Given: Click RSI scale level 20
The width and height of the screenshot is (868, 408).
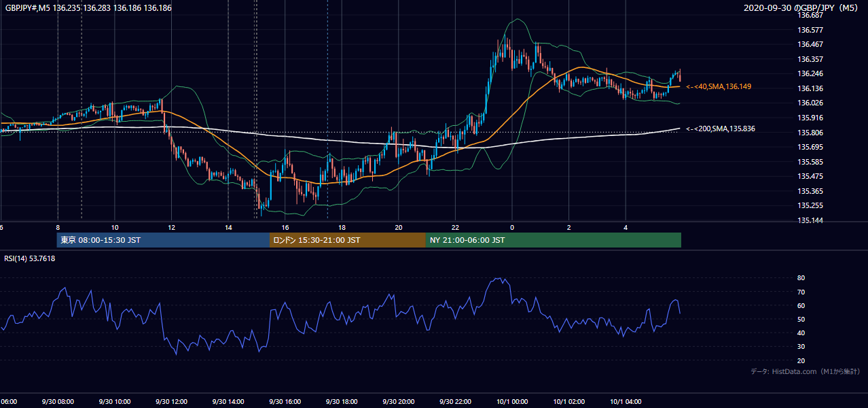Looking at the screenshot, I should [x=801, y=360].
